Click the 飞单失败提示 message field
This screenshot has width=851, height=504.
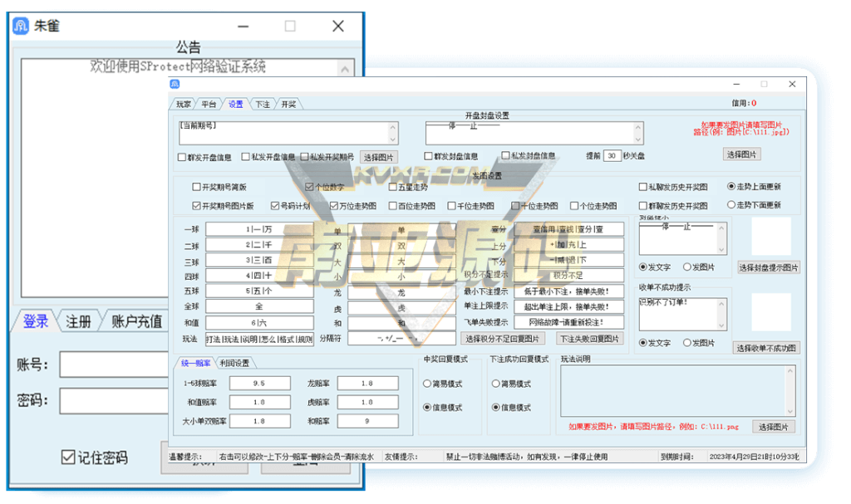[x=568, y=322]
